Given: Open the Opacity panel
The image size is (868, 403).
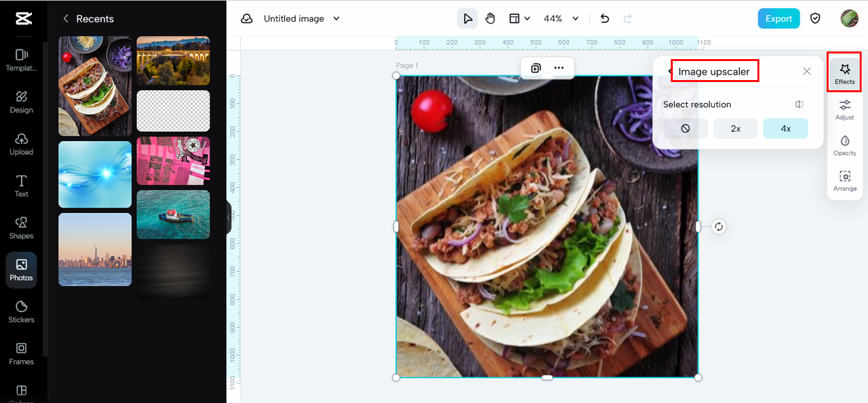Looking at the screenshot, I should tap(845, 145).
